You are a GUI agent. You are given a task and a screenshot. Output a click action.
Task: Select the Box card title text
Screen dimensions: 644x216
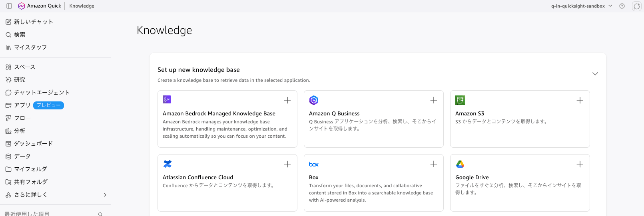(x=314, y=178)
